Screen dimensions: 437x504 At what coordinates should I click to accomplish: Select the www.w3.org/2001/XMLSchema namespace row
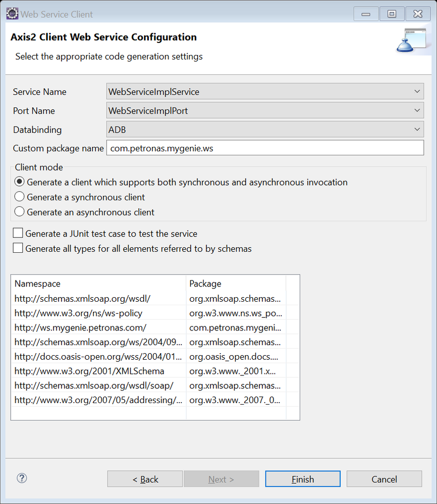click(89, 371)
